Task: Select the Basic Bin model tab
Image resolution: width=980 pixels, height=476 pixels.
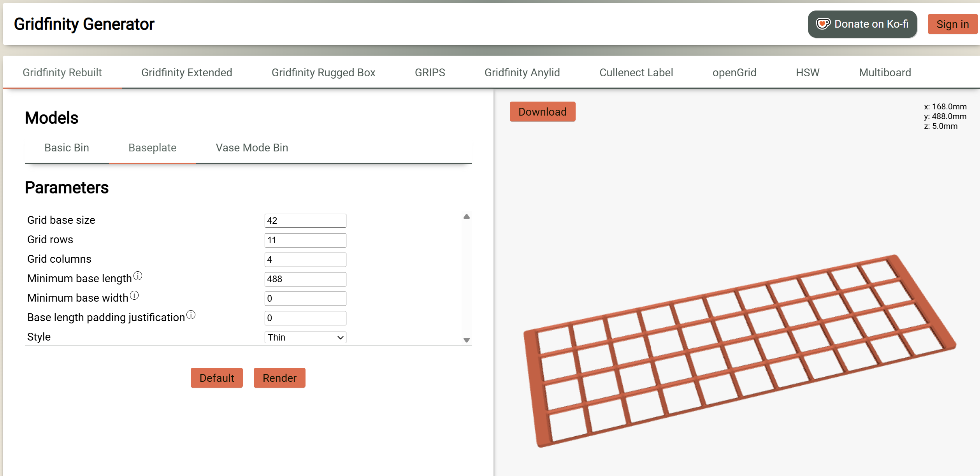Action: point(67,148)
